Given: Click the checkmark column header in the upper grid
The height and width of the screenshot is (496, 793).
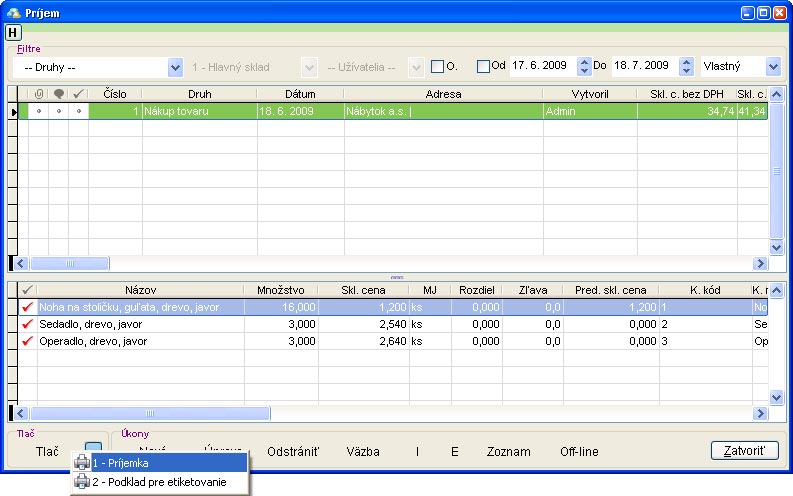Looking at the screenshot, I should 78,94.
